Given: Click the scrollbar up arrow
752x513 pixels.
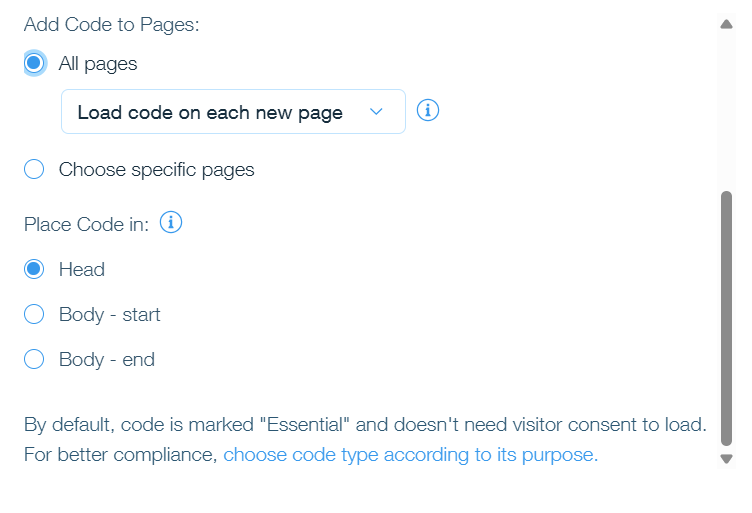Looking at the screenshot, I should point(727,24).
